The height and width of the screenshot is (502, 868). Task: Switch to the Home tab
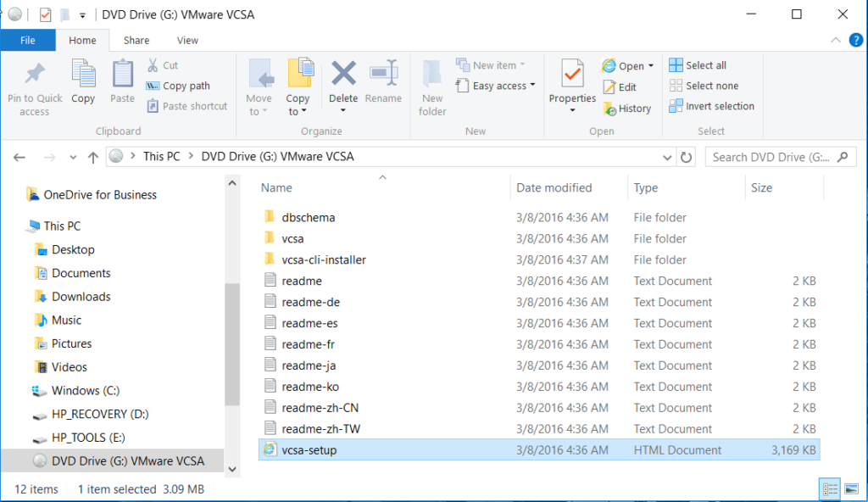[x=82, y=40]
